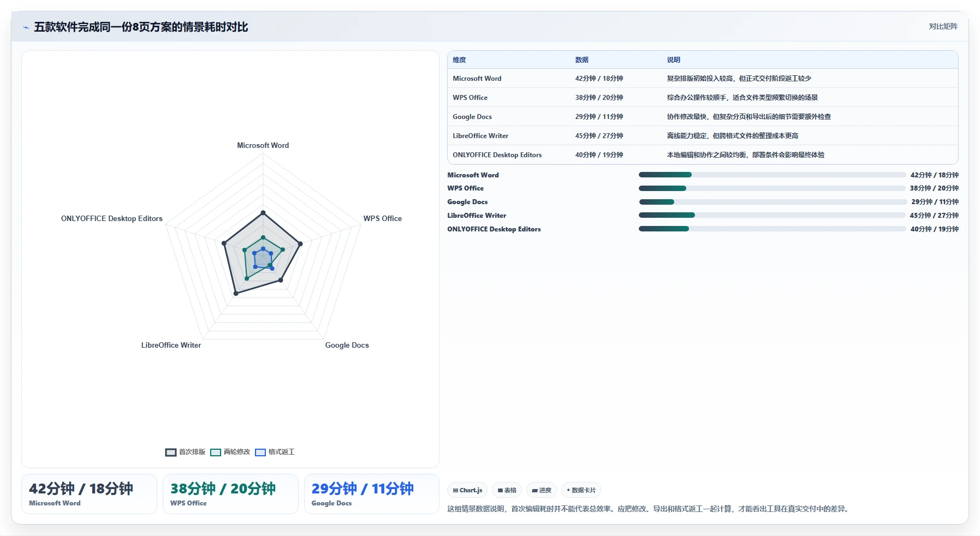The height and width of the screenshot is (536, 980).
Task: Click the Microsoft Word progress bar
Action: click(x=773, y=175)
